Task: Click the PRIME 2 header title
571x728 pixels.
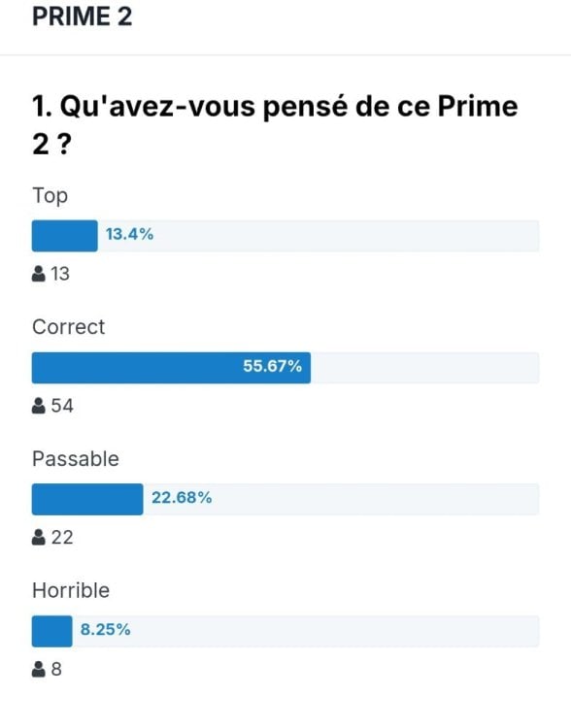Action: (x=83, y=17)
